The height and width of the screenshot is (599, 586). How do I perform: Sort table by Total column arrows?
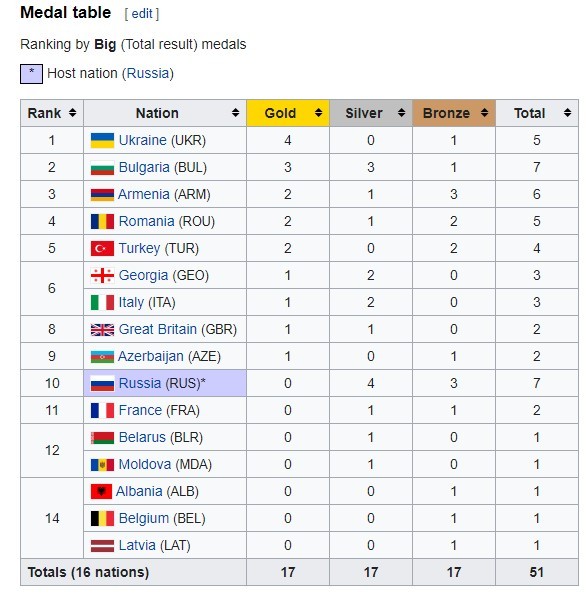(567, 113)
